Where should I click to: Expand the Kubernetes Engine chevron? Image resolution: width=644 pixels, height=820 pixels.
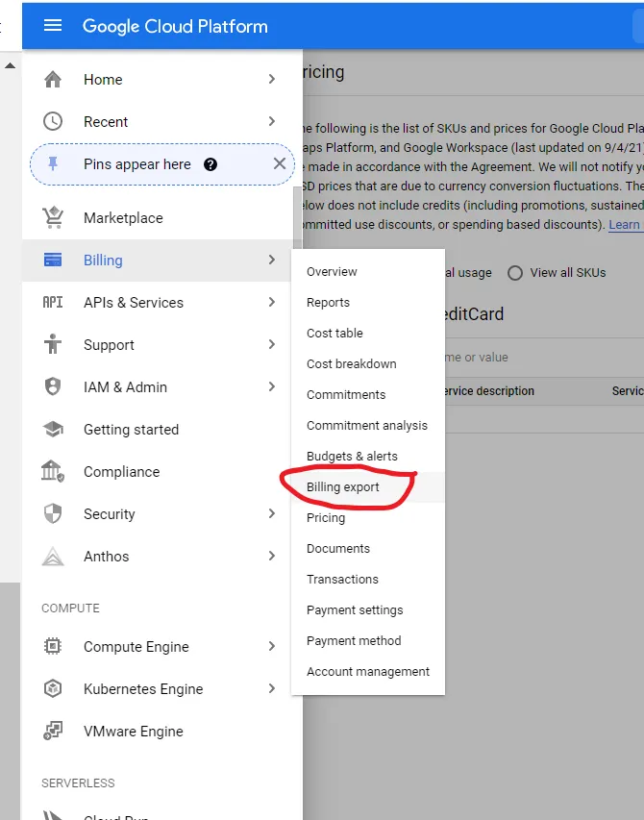coord(271,688)
